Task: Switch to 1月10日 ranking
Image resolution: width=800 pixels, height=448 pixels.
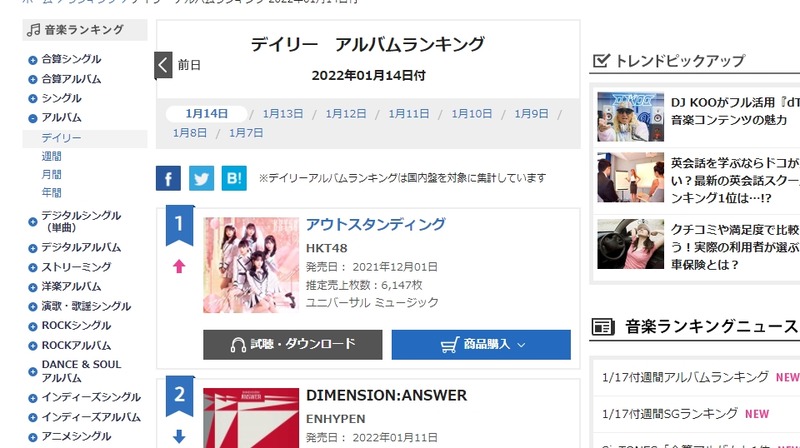Action: (471, 114)
